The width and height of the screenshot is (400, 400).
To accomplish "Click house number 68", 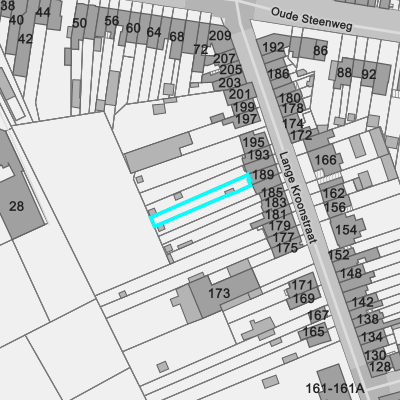I will [176, 37].
